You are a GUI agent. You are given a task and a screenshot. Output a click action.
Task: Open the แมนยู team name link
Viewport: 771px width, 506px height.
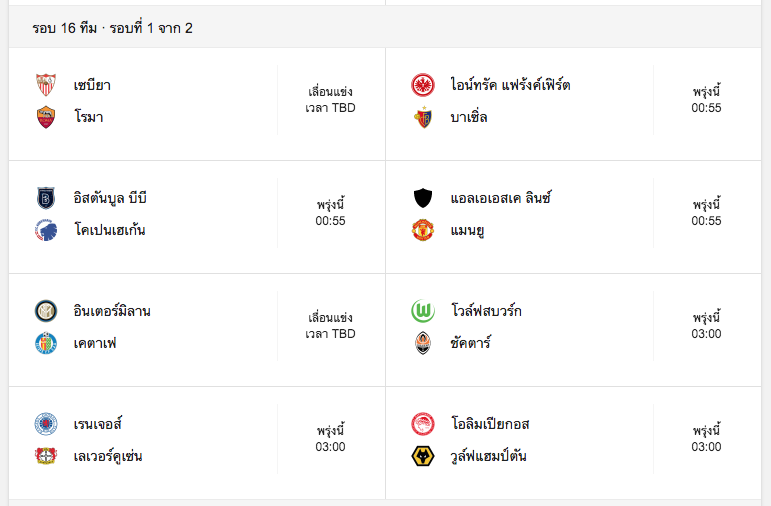pos(467,230)
